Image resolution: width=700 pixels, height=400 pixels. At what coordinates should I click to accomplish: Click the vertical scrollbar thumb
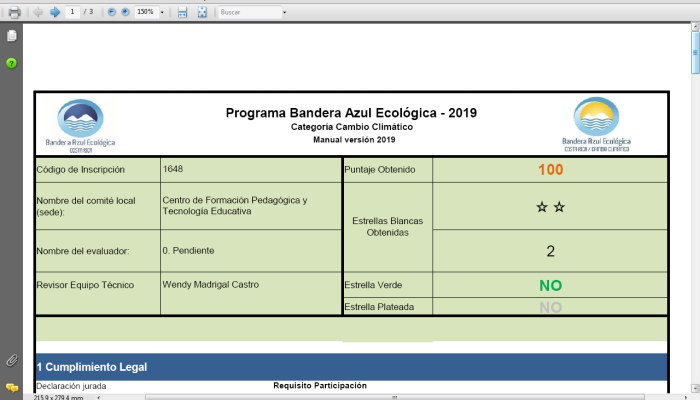[695, 52]
